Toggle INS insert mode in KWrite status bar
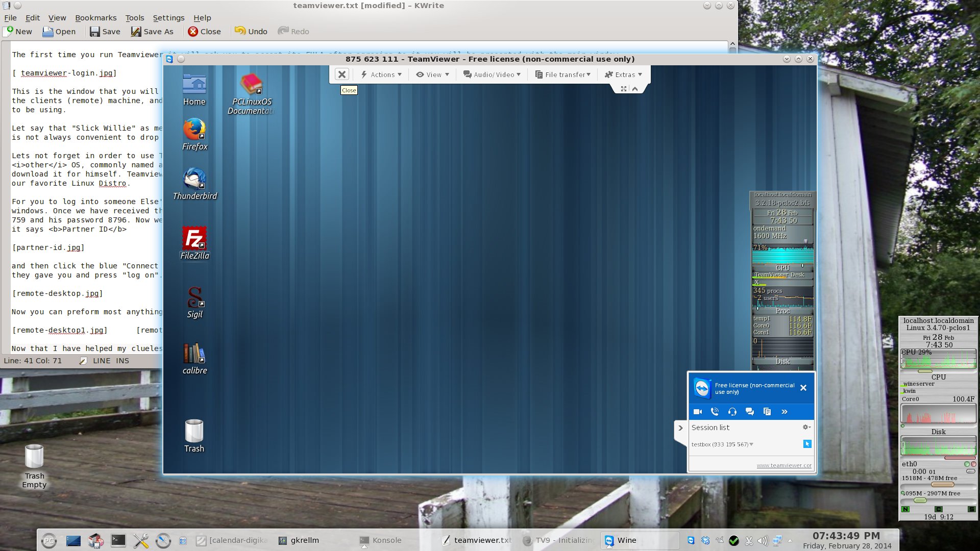Viewport: 980px width, 551px height. (122, 361)
